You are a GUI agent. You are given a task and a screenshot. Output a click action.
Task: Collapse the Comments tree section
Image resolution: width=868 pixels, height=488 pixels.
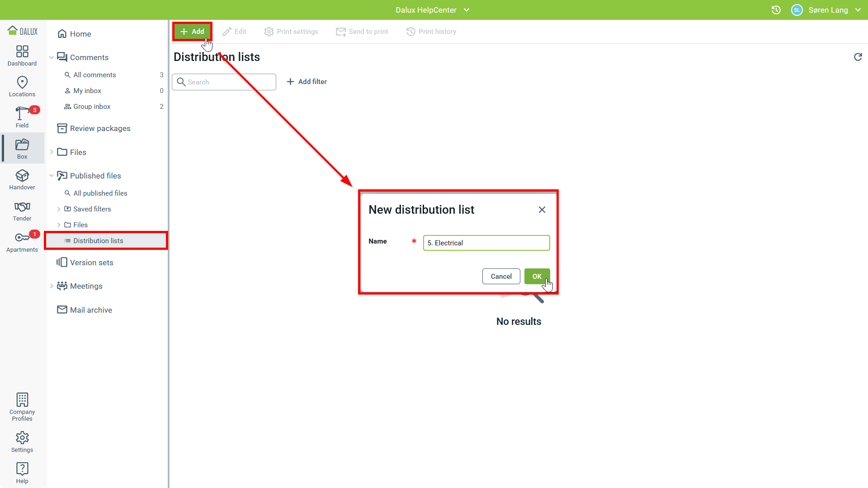52,57
